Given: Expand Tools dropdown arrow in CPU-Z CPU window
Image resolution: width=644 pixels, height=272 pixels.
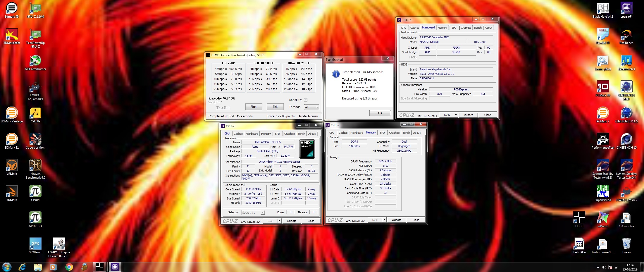Looking at the screenshot, I should (279, 221).
